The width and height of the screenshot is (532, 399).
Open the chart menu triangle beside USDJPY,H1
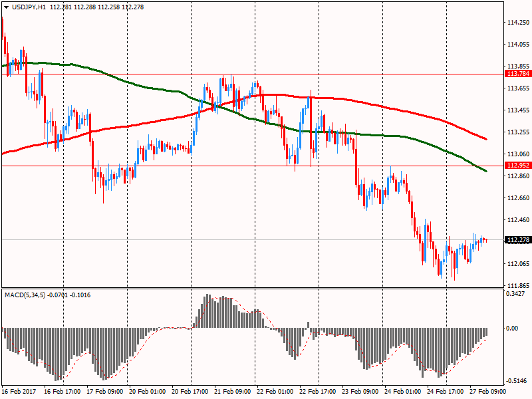[x=7, y=7]
